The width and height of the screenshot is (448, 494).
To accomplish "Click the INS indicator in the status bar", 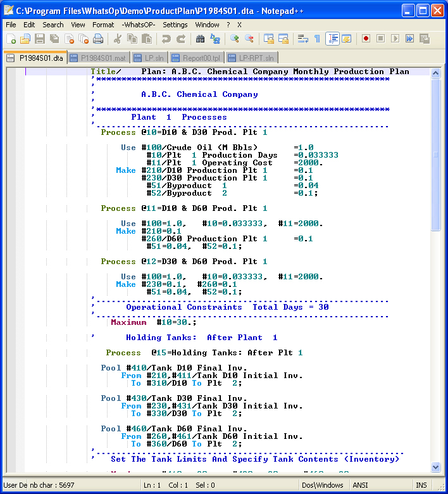I will click(x=421, y=485).
